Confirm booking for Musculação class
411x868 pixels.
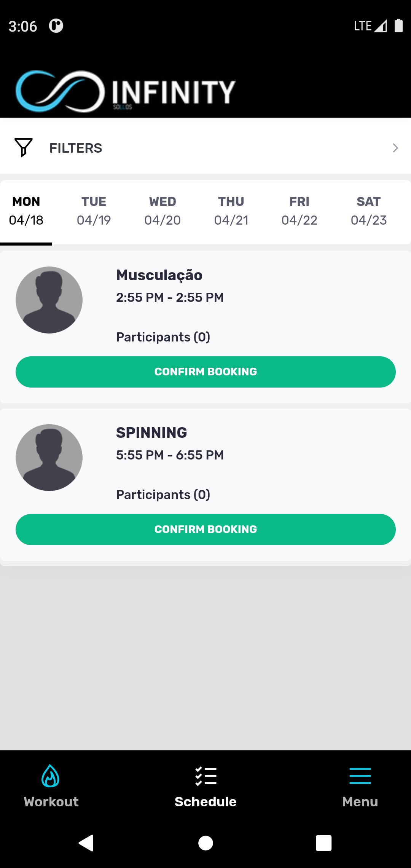(205, 372)
